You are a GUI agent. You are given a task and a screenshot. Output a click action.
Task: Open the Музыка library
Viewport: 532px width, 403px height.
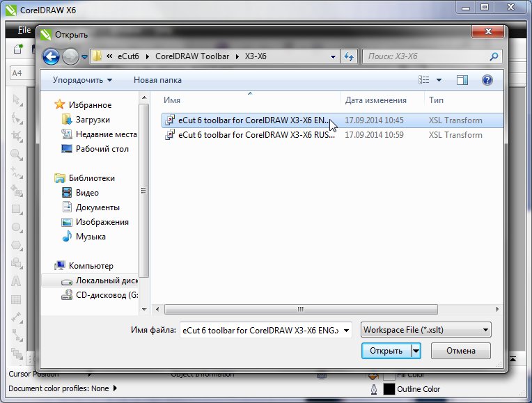(91, 237)
